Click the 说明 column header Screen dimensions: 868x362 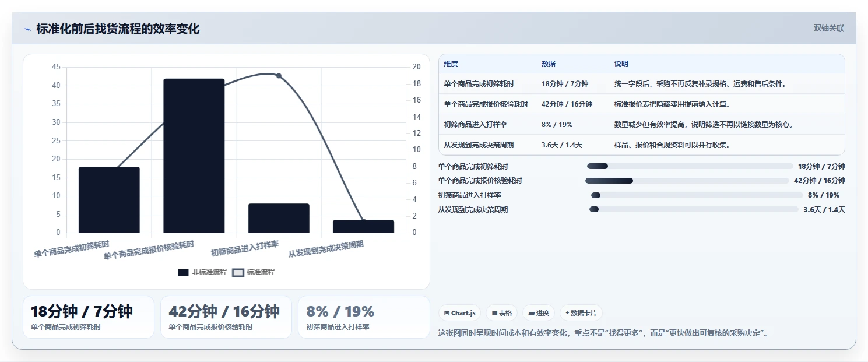tap(621, 64)
